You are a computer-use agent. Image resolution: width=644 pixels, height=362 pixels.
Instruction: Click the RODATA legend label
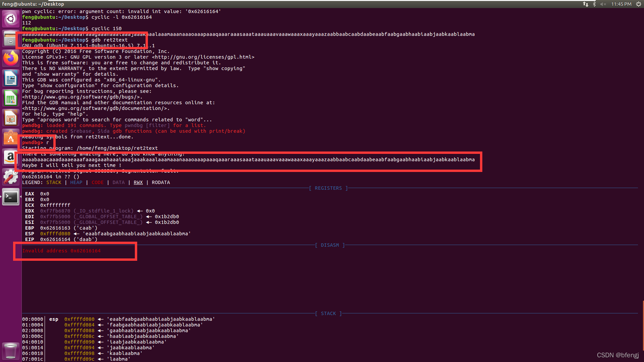coord(161,182)
